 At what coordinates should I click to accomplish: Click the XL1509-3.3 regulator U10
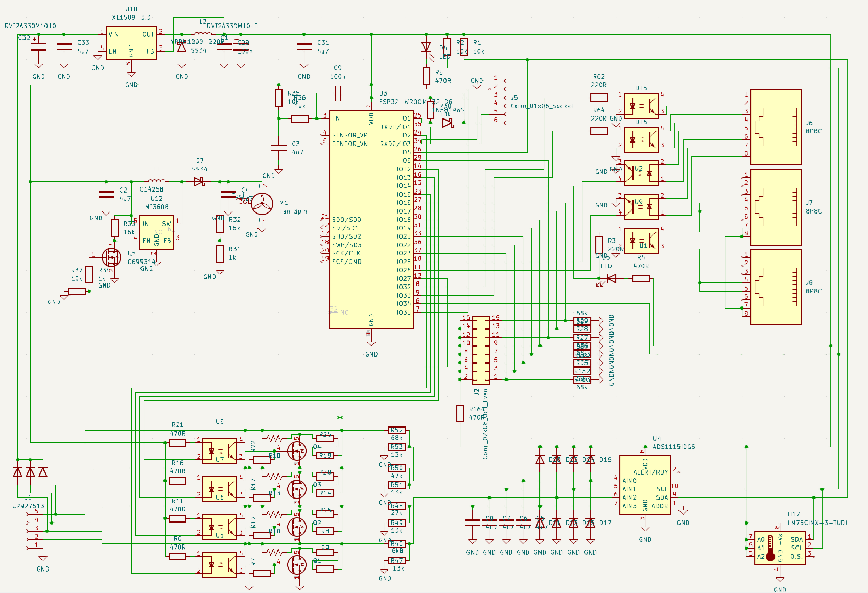pyautogui.click(x=131, y=43)
